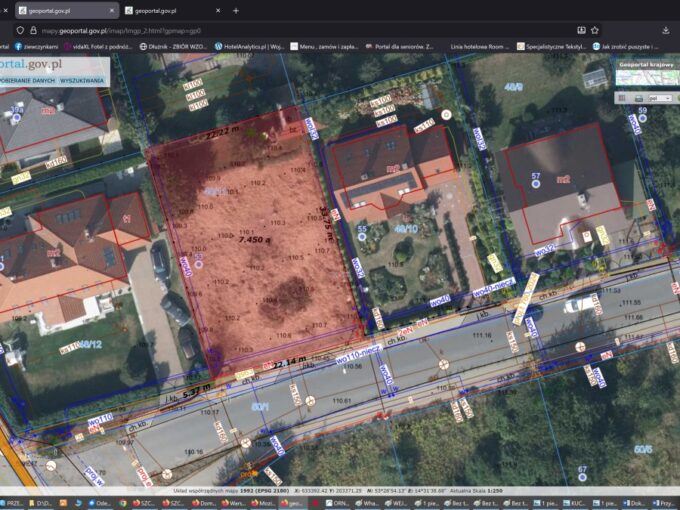This screenshot has height=510, width=680.
Task: Open the 'Portal dla seniorów' bookmark
Action: click(x=400, y=46)
